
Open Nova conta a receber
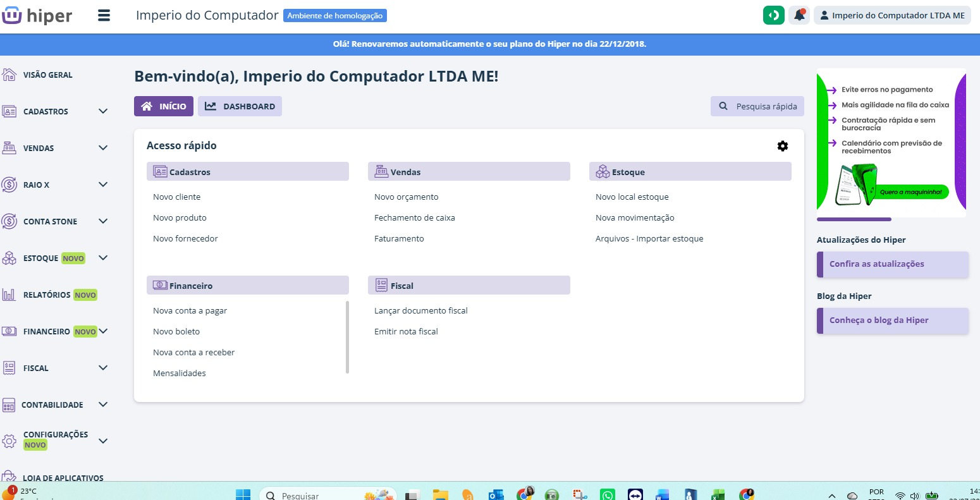(x=193, y=352)
